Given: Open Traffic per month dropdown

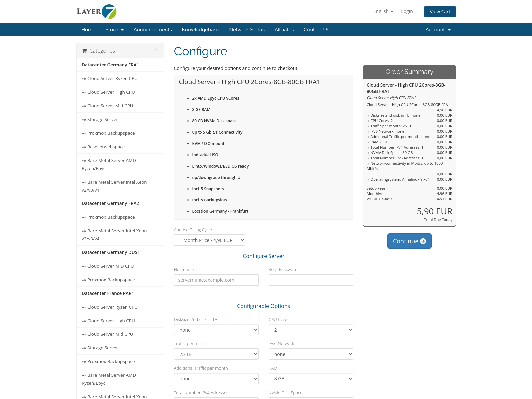Looking at the screenshot, I should coord(216,354).
